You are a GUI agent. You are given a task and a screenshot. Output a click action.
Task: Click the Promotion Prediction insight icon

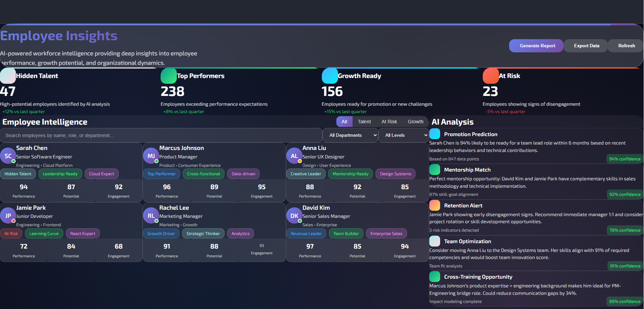click(435, 134)
